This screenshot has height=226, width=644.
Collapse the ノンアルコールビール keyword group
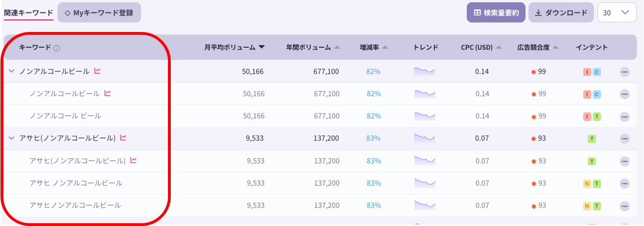click(12, 71)
